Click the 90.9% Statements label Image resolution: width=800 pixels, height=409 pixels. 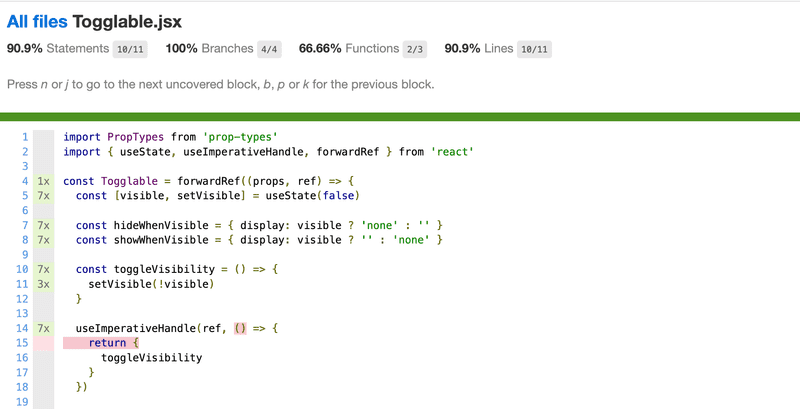point(58,48)
